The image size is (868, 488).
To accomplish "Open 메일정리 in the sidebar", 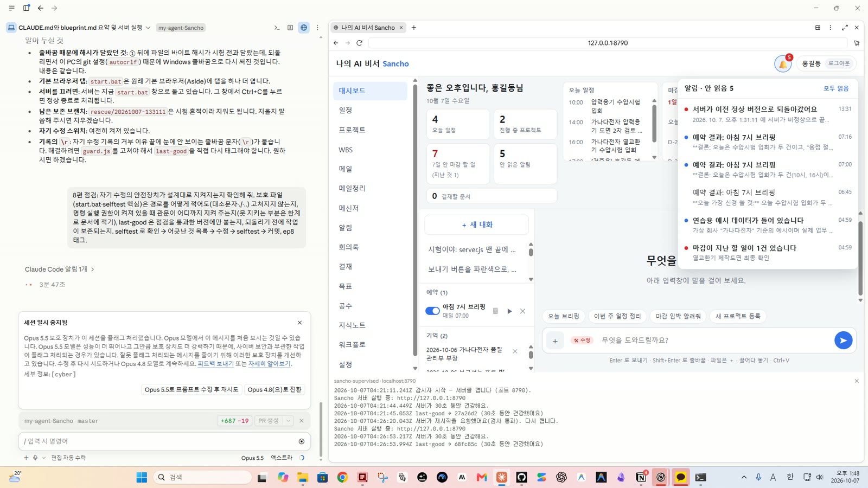I will (370, 189).
